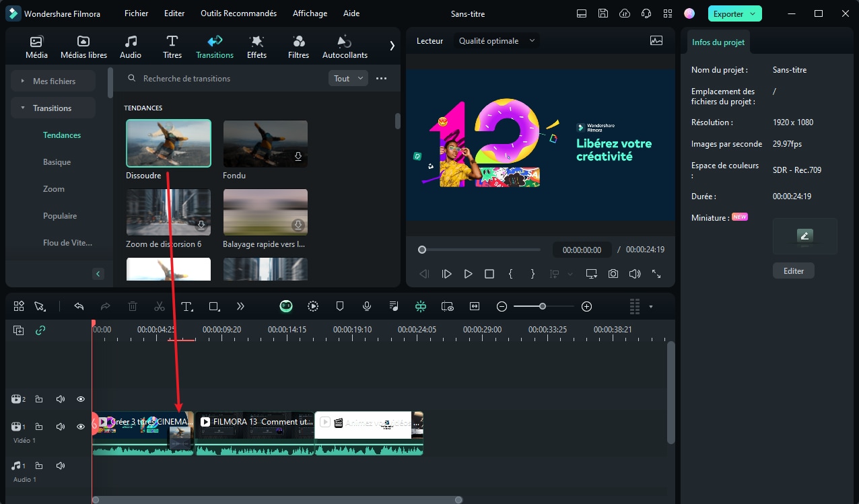Click the crop tool icon
Viewport: 859px width, 504px height.
(x=214, y=306)
